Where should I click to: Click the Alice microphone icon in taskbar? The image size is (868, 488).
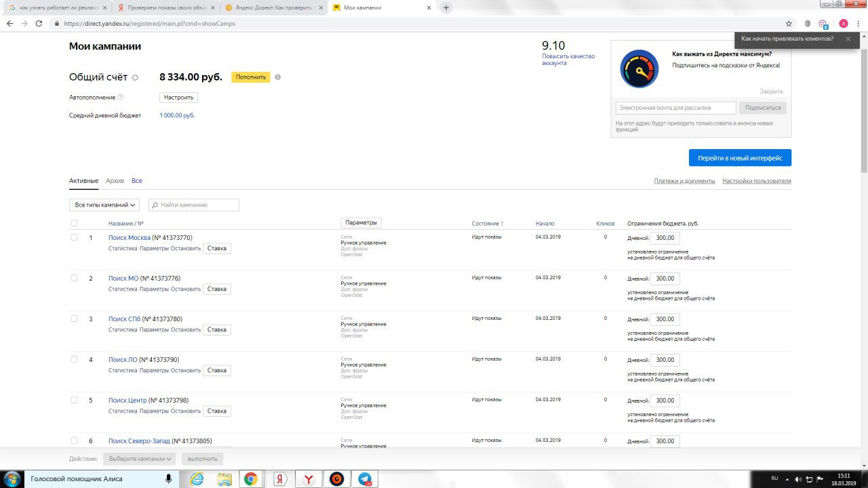pos(168,479)
